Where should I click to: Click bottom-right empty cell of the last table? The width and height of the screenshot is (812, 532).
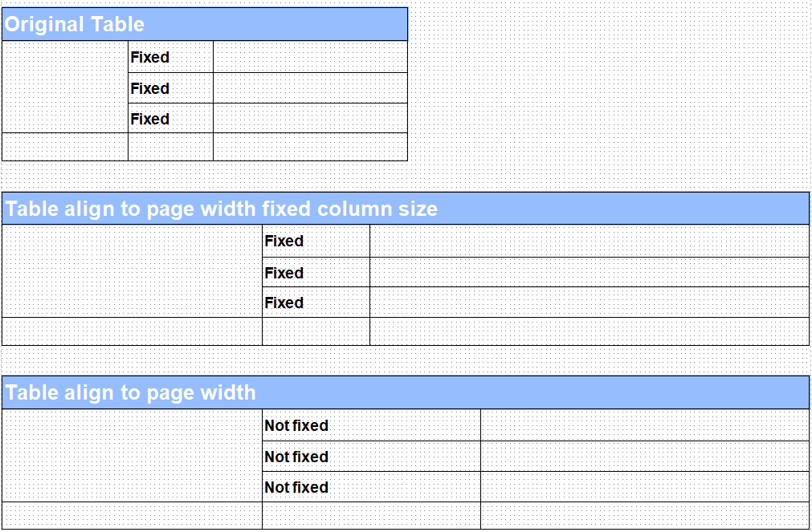pos(644,515)
